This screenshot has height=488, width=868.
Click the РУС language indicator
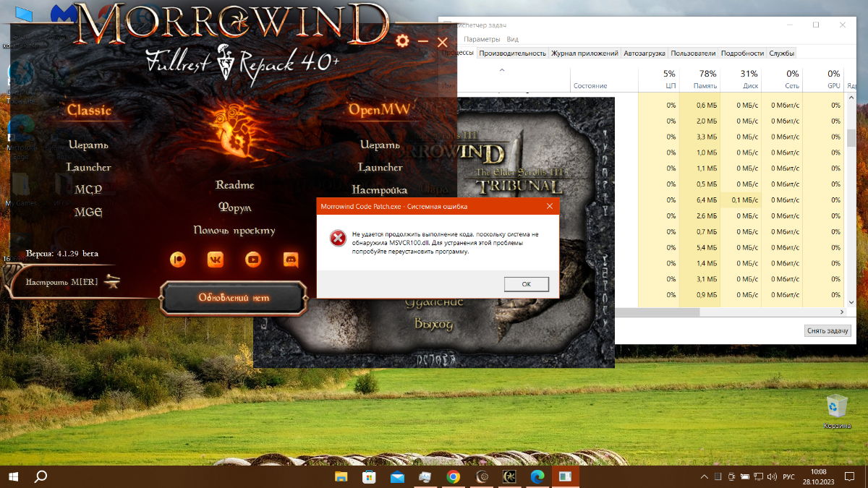(x=789, y=476)
